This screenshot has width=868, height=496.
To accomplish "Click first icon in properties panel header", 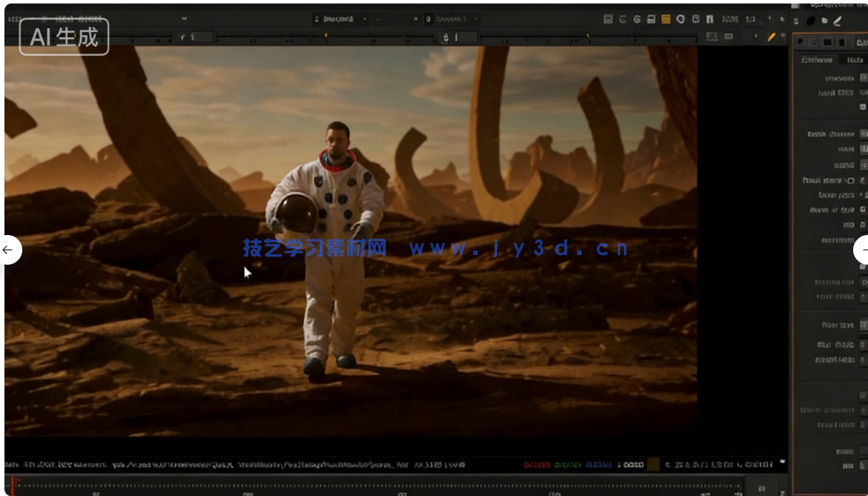I will coord(800,42).
